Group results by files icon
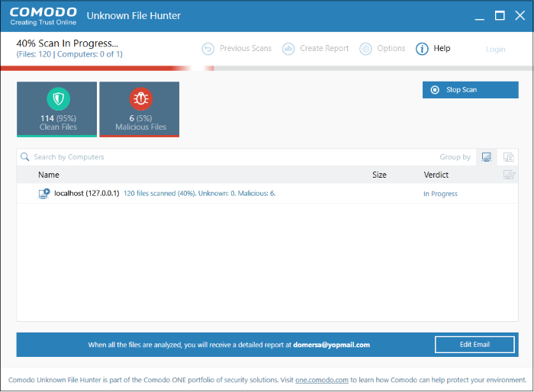Screen dimensions: 534x392 pyautogui.click(x=508, y=157)
